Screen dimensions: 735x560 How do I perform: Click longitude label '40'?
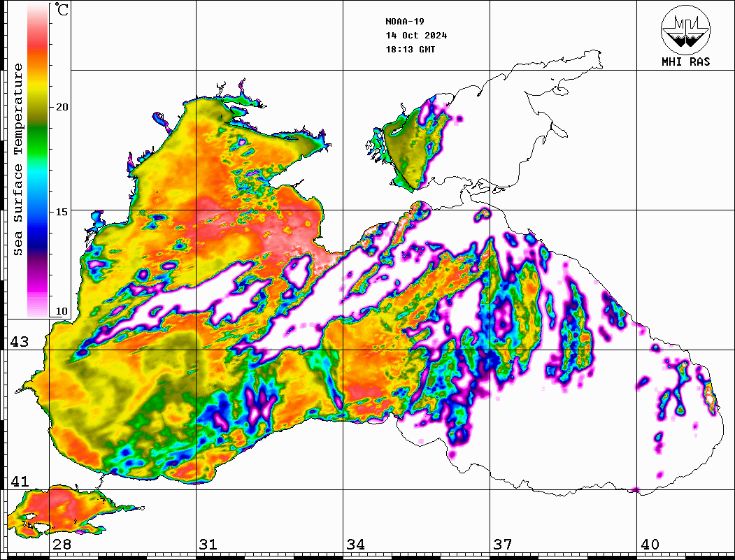650,545
